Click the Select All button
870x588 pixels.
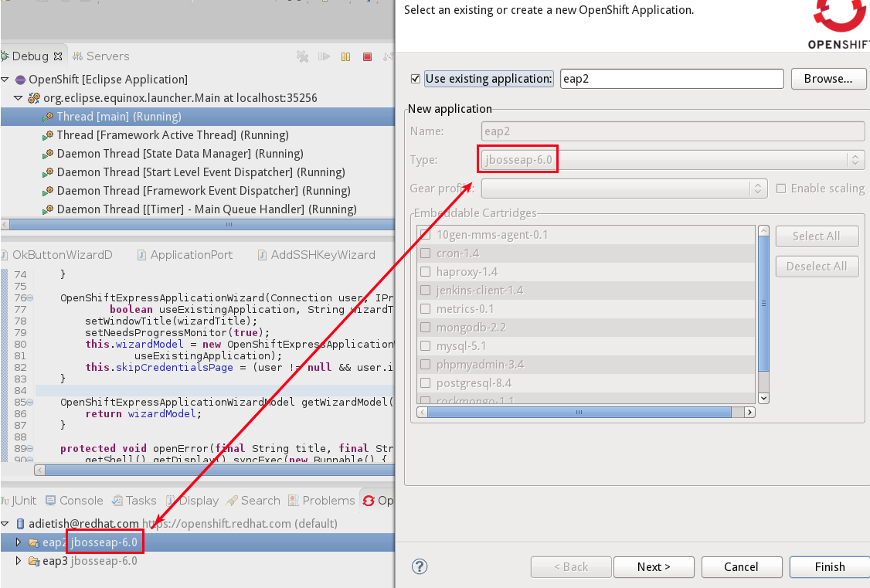coord(817,236)
